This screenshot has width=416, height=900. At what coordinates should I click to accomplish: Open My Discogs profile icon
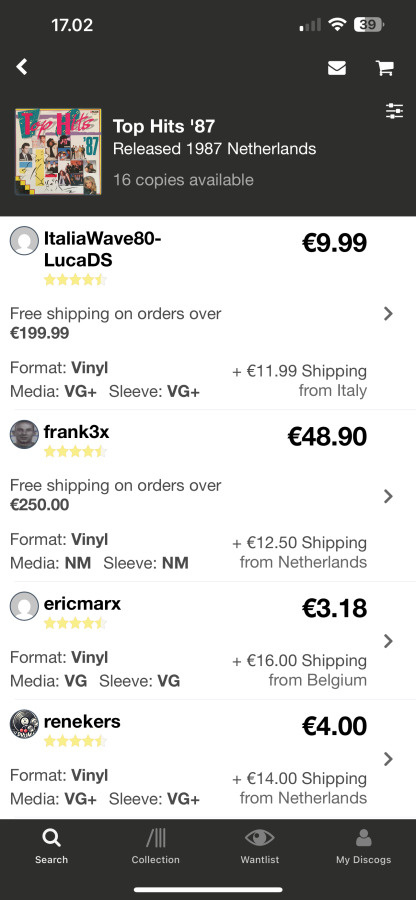pyautogui.click(x=363, y=839)
